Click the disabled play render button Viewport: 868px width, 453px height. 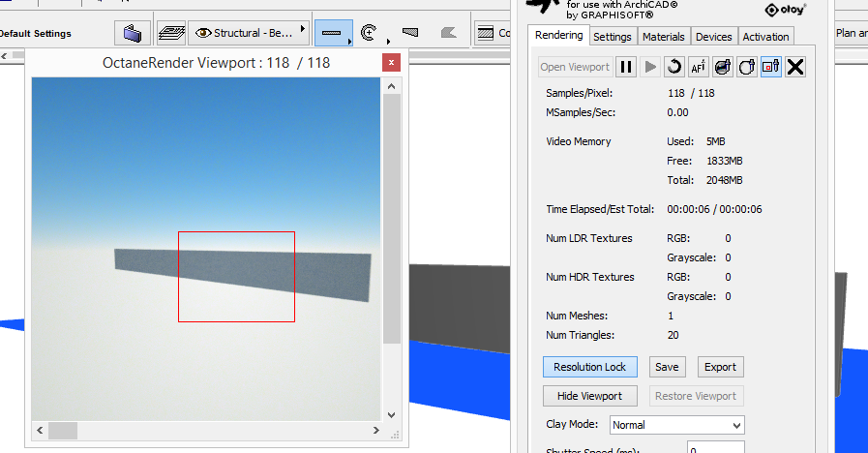[650, 67]
